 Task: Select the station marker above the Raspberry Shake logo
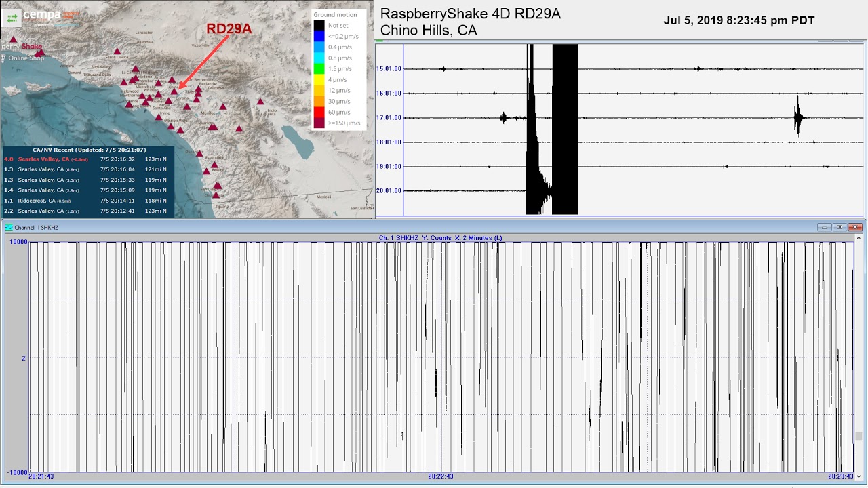point(13,39)
